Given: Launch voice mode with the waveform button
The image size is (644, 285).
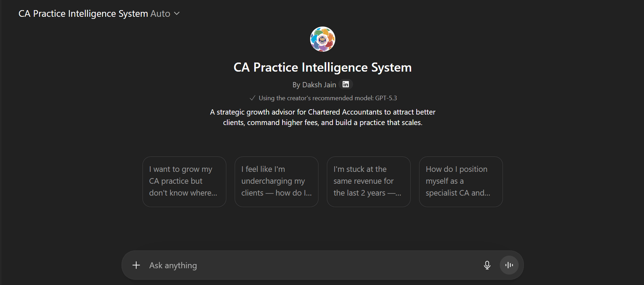Looking at the screenshot, I should pyautogui.click(x=509, y=265).
